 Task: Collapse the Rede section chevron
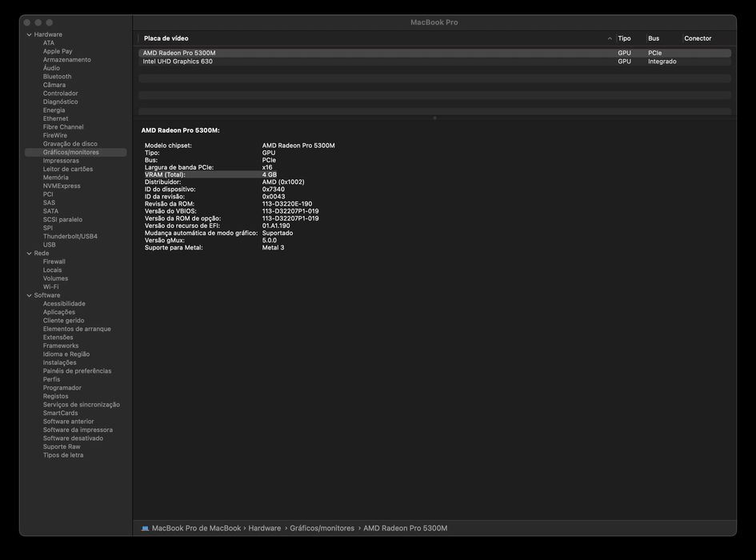pyautogui.click(x=29, y=254)
